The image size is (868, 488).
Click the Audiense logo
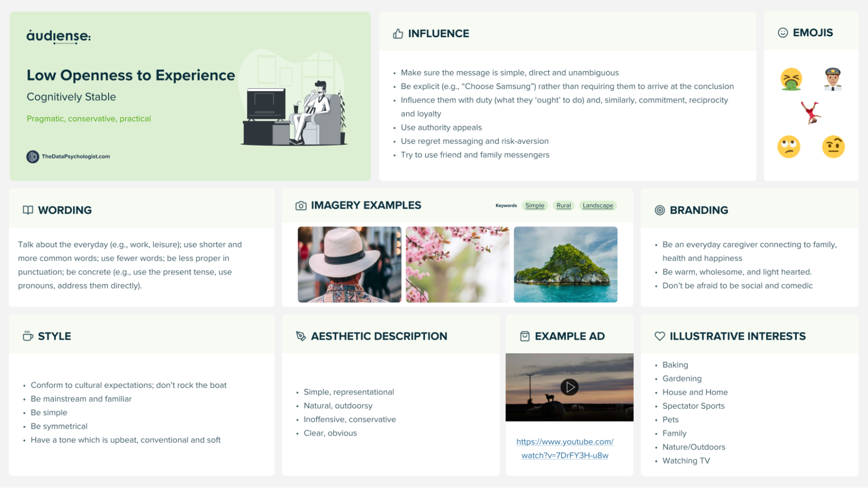[x=59, y=37]
